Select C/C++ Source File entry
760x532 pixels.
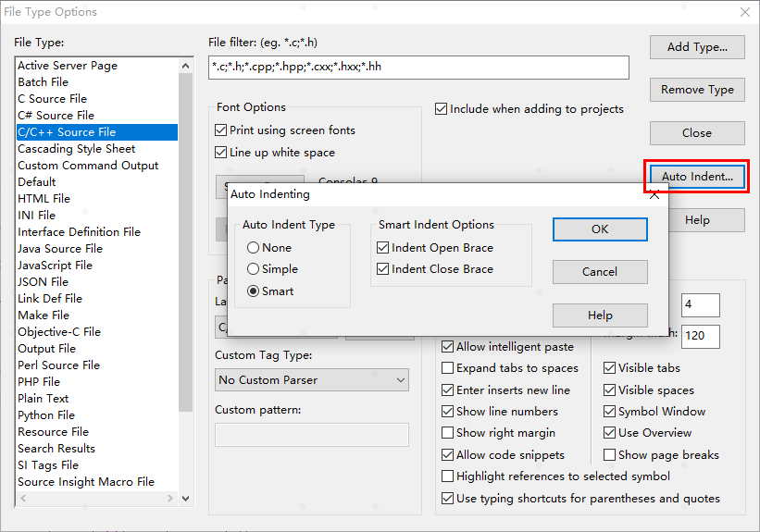[x=97, y=132]
